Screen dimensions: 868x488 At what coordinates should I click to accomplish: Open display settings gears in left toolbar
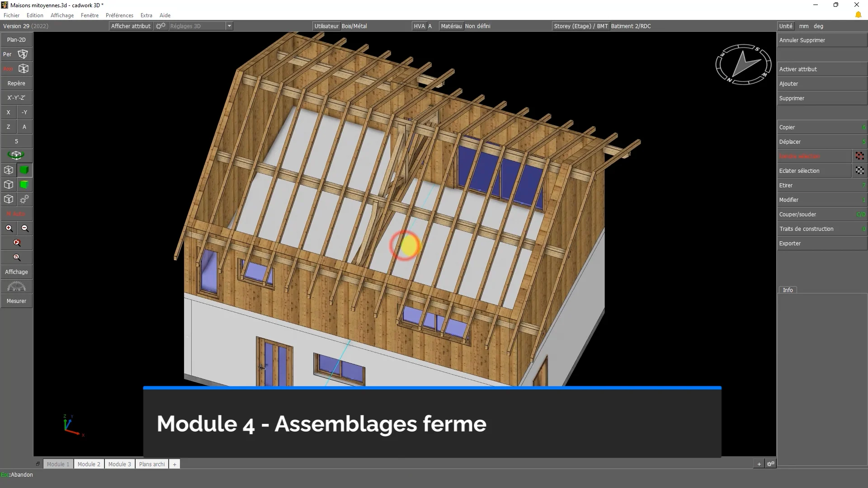(x=24, y=199)
